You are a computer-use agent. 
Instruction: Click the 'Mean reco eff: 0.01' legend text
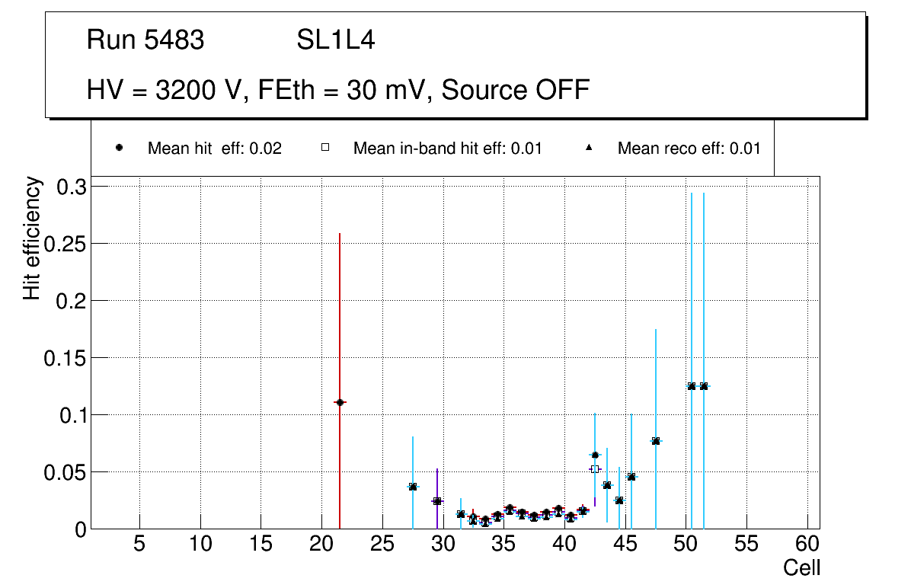click(689, 149)
